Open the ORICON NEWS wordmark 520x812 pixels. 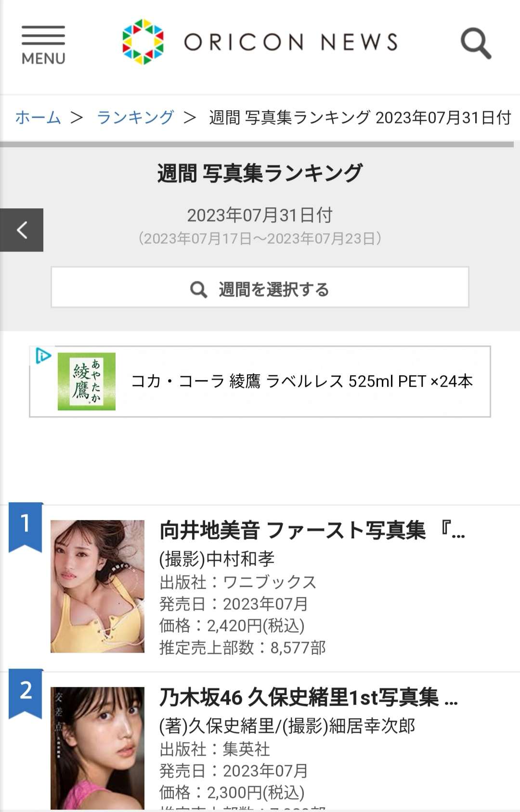(291, 42)
